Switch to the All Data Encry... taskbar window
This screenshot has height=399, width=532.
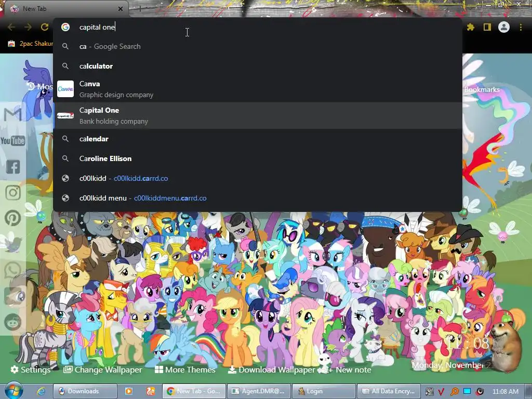tap(389, 391)
